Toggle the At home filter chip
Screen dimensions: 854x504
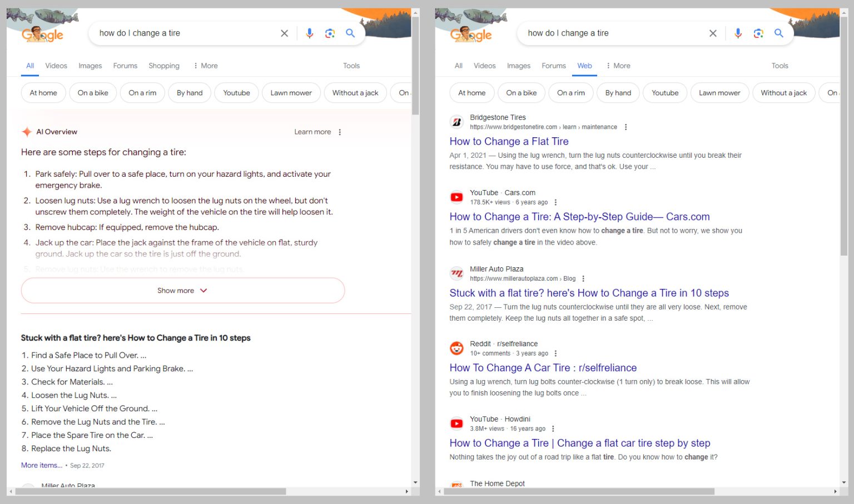click(x=43, y=93)
